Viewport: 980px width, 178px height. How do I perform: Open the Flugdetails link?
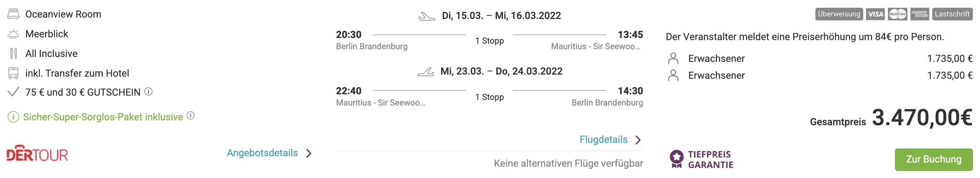[603, 140]
